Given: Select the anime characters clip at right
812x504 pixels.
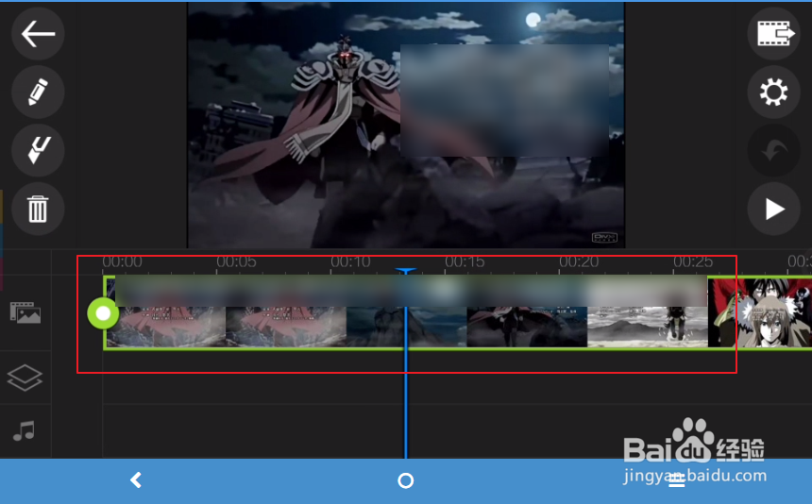Looking at the screenshot, I should pos(760,312).
